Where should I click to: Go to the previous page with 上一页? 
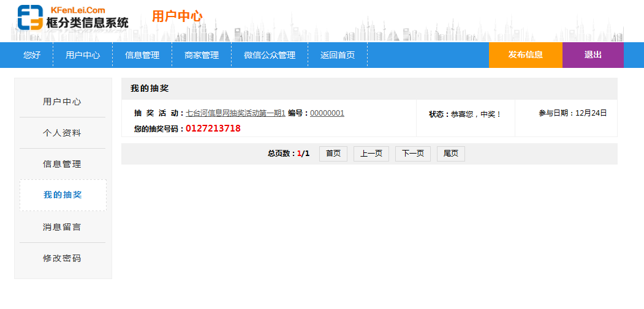click(x=371, y=154)
